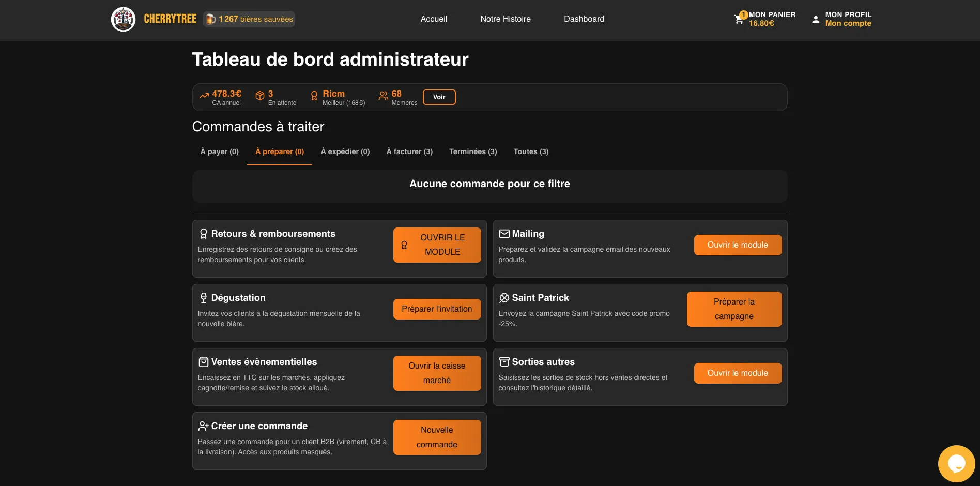Click the Ventes évènementielles bag icon

[x=204, y=362]
